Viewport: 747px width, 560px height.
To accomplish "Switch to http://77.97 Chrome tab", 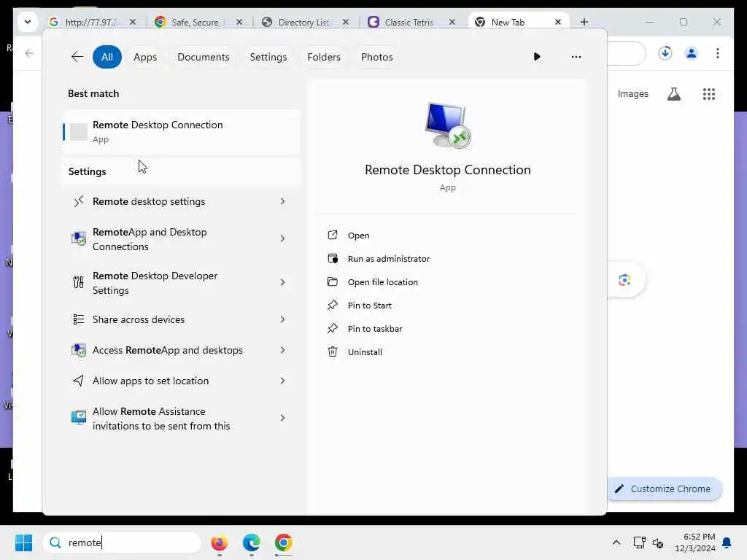I will coord(93,22).
